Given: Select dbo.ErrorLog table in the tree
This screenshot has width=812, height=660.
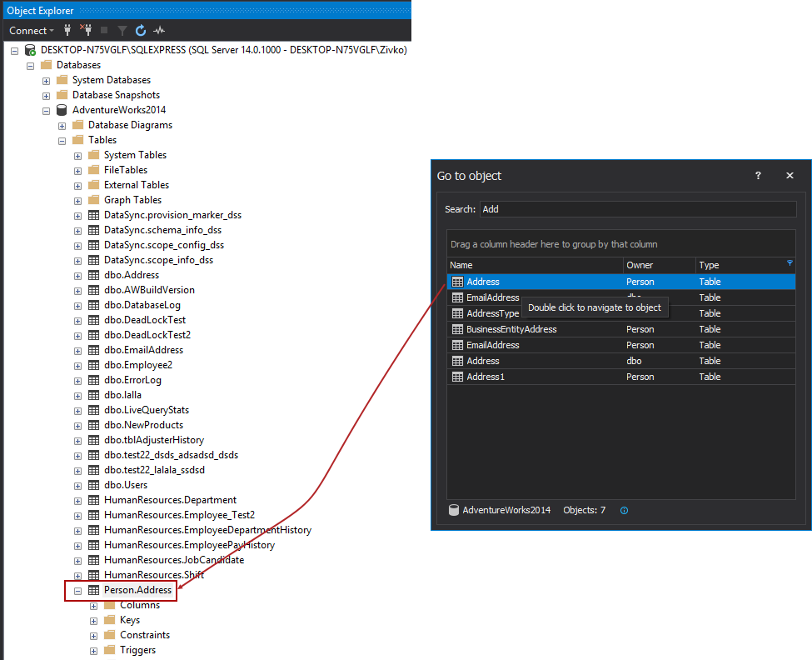Looking at the screenshot, I should [132, 380].
